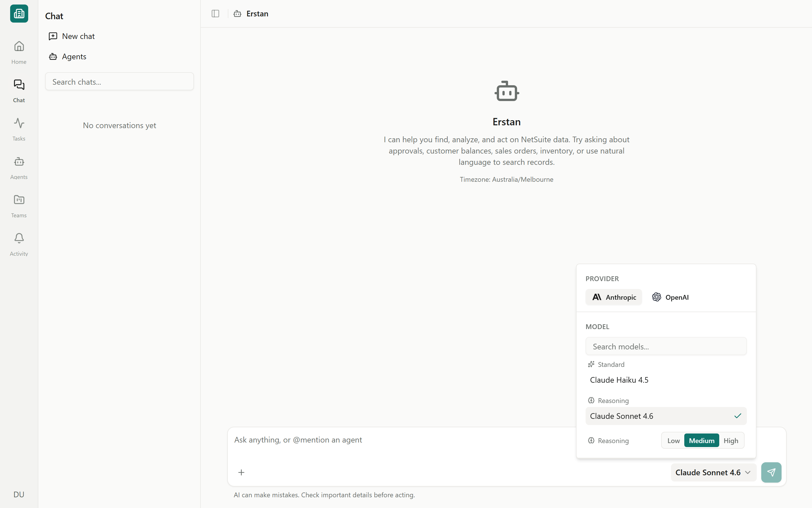Open Agents in the left navigation rail
The width and height of the screenshot is (812, 508).
[x=19, y=167]
